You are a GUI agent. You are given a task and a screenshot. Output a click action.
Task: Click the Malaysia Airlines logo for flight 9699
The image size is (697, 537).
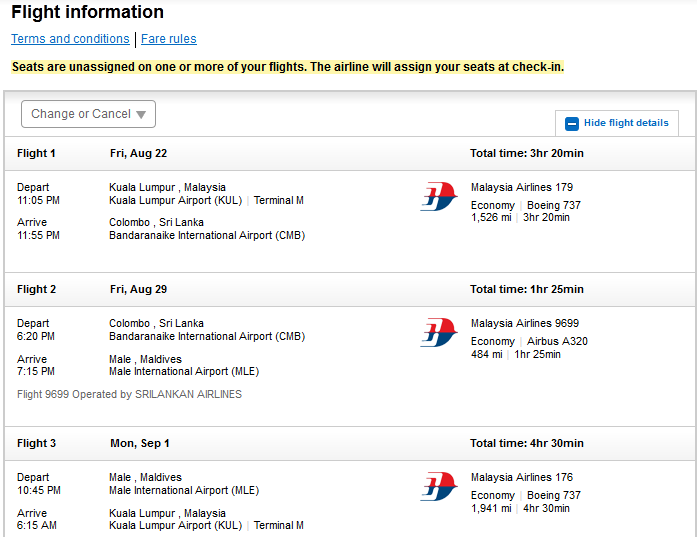[439, 332]
